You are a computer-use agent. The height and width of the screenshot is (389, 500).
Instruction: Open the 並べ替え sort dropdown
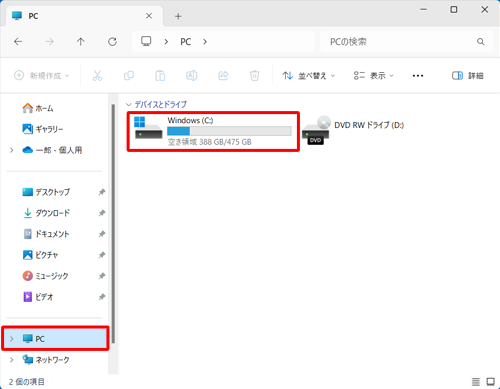tap(308, 76)
